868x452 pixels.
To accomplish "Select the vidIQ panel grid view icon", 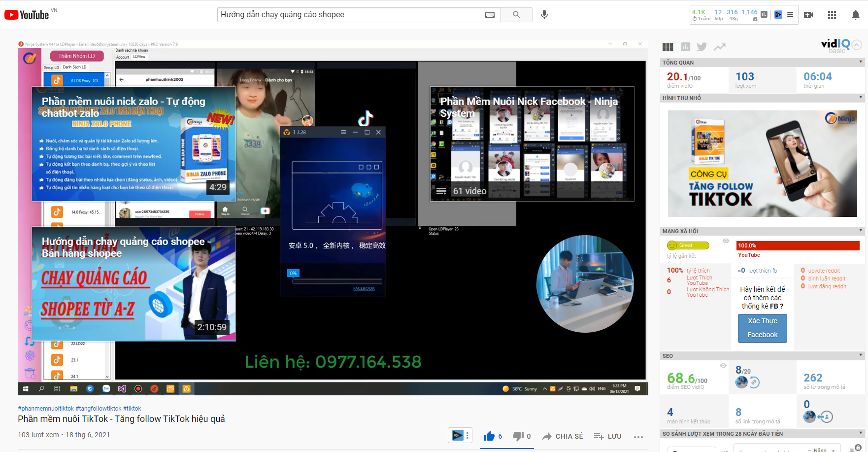I will (x=668, y=47).
